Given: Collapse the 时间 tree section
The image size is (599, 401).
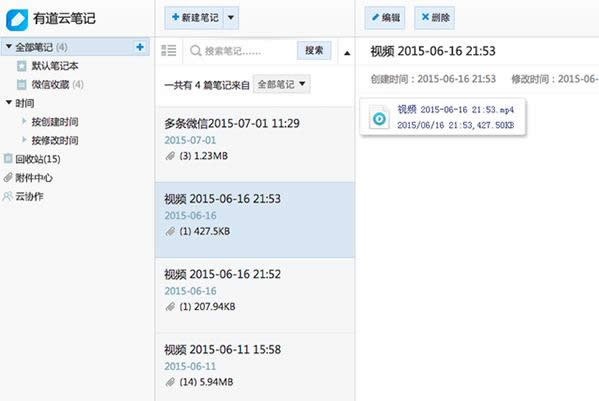Looking at the screenshot, I should coord(9,102).
